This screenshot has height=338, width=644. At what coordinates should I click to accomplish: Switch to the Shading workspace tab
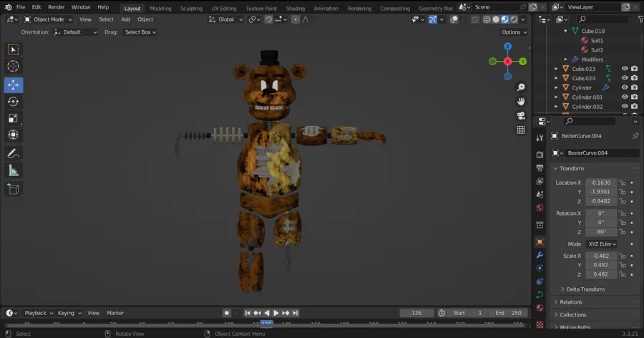pyautogui.click(x=296, y=8)
